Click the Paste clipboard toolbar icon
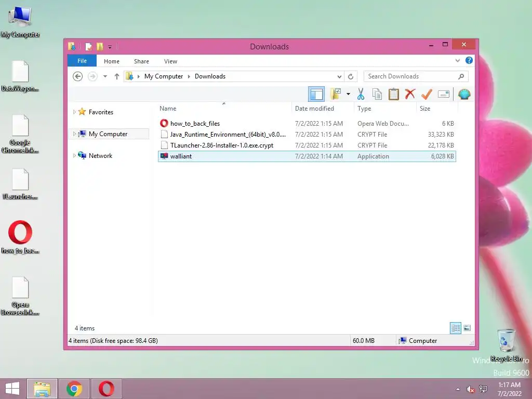The width and height of the screenshot is (532, 399). pos(394,94)
